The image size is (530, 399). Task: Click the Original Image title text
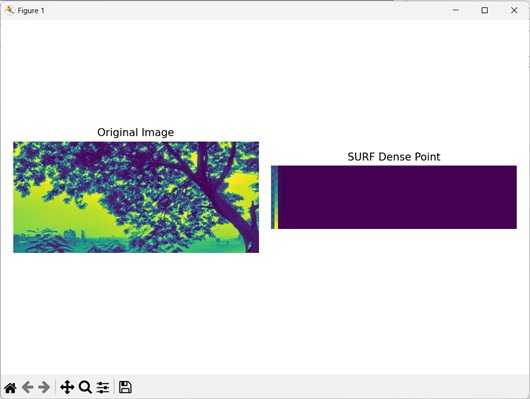click(x=136, y=132)
